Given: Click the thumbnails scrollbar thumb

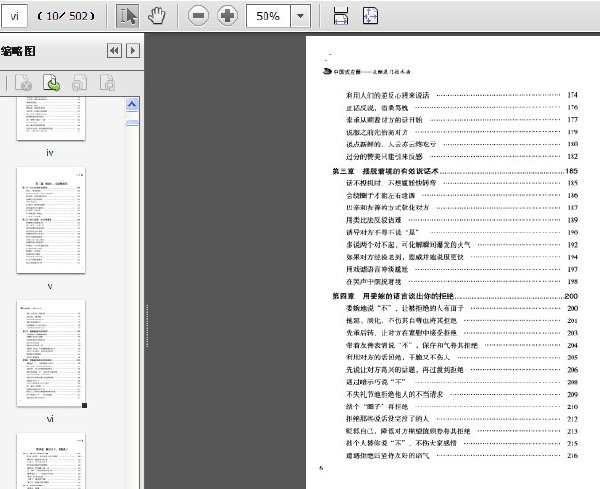Looking at the screenshot, I should tap(132, 122).
